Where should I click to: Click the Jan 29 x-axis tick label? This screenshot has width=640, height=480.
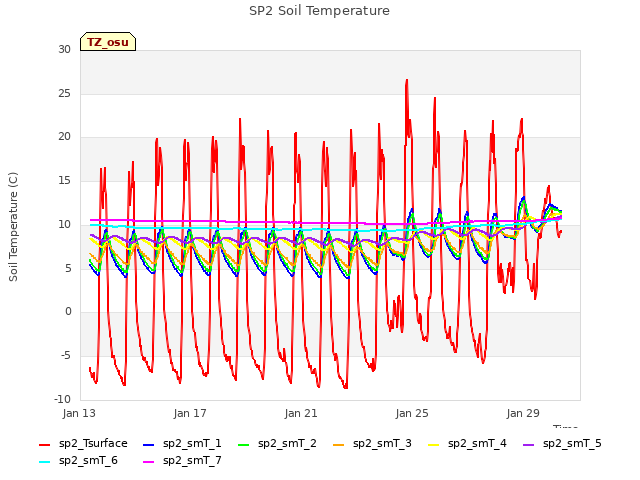click(x=523, y=413)
